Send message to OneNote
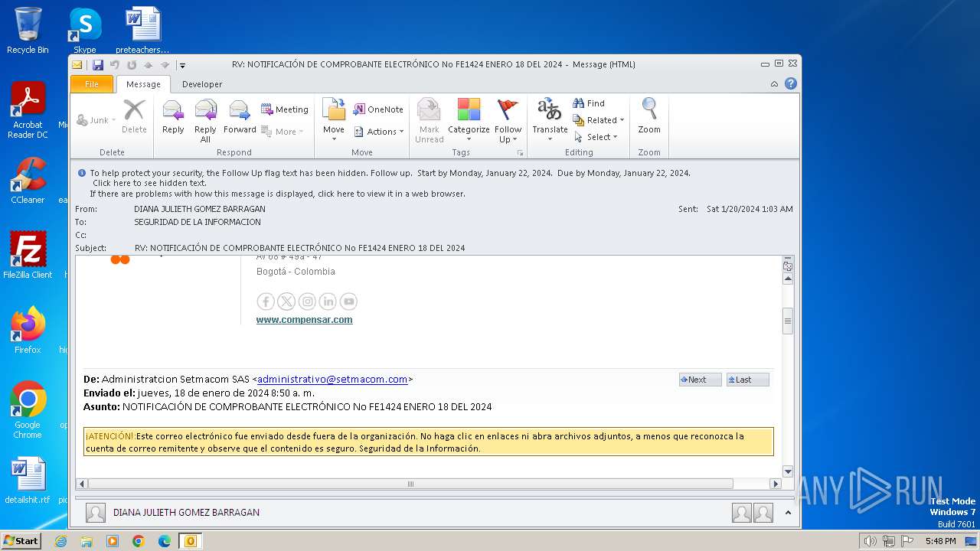The image size is (980, 551). [378, 109]
